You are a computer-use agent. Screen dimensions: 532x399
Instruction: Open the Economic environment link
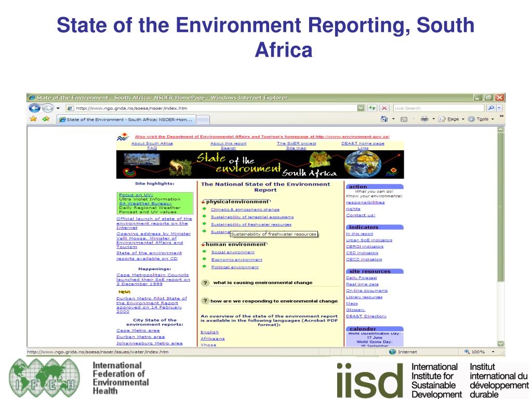[237, 260]
